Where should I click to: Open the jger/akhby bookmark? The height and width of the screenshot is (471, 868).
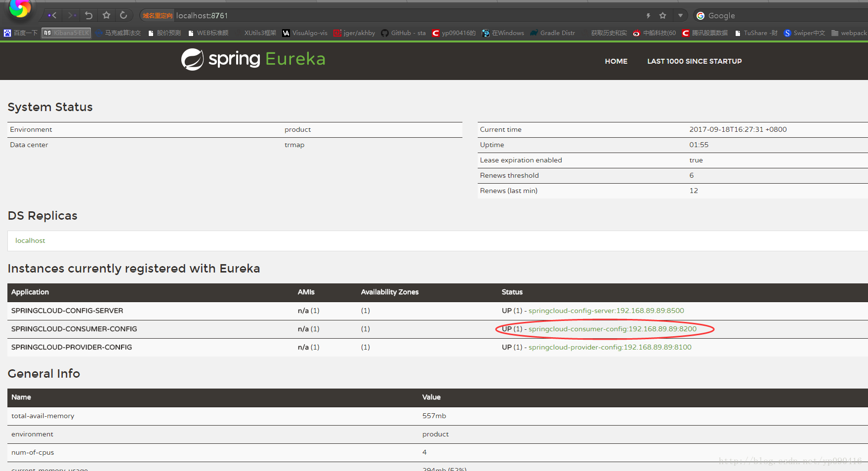pyautogui.click(x=354, y=33)
